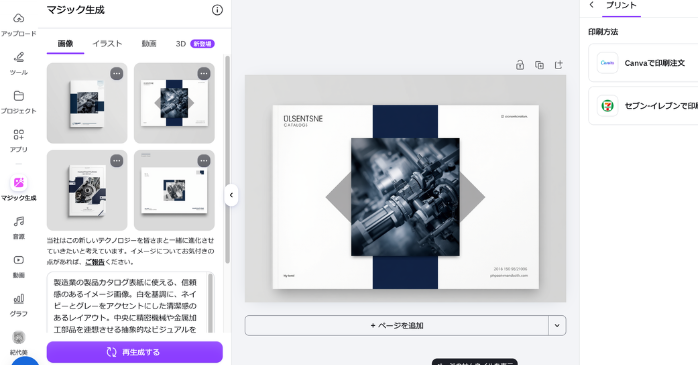Open options menu on the small square image thumbnail

click(204, 161)
